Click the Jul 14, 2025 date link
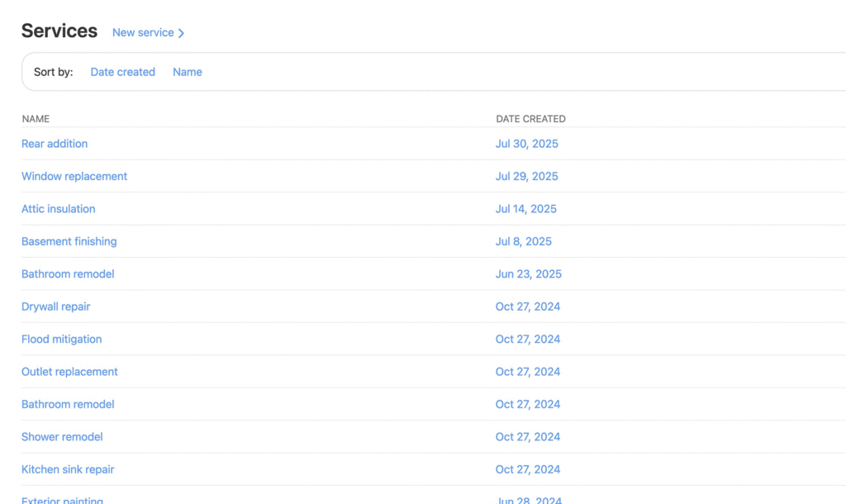The image size is (846, 504). (525, 209)
